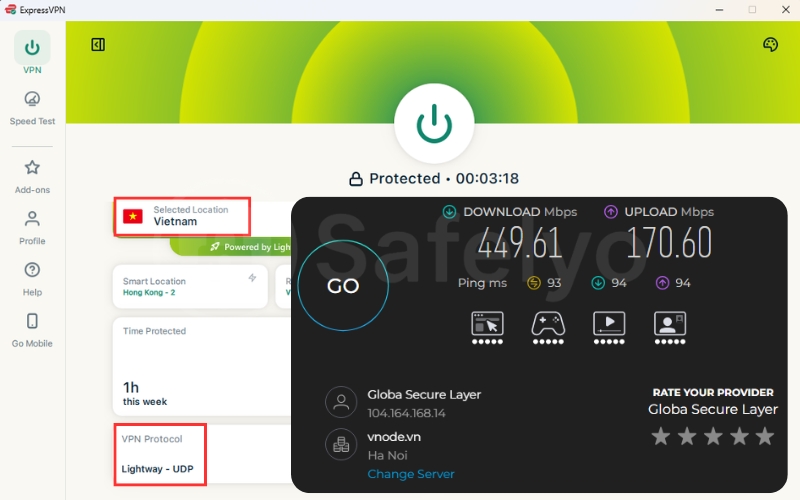Open the theme palette icon
Screen dimensions: 800x500
tap(770, 44)
